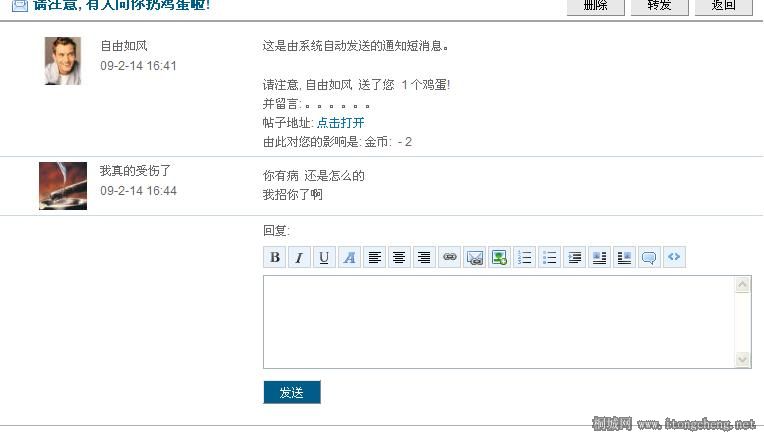Click the 发送 send button
This screenshot has height=439, width=764.
[292, 393]
